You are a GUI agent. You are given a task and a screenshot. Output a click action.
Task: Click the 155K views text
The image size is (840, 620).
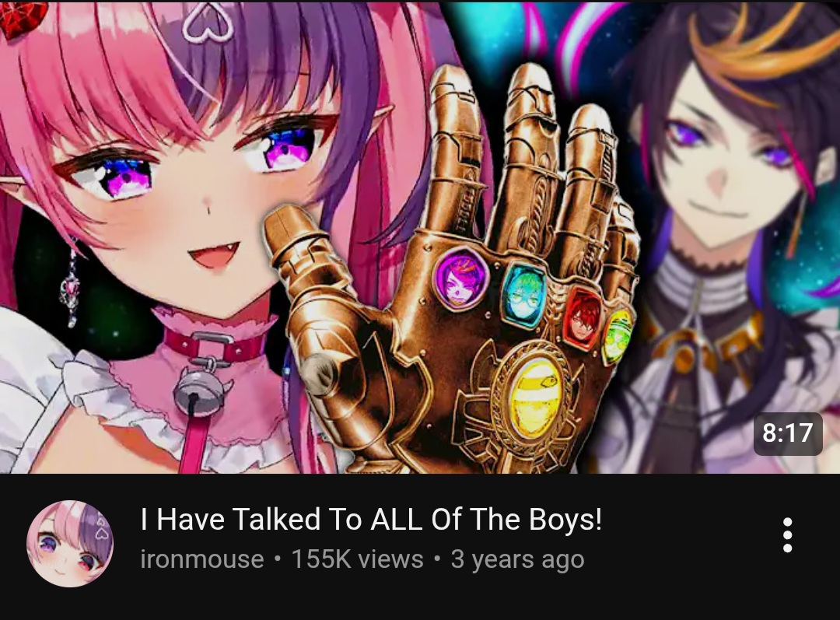coord(357,559)
